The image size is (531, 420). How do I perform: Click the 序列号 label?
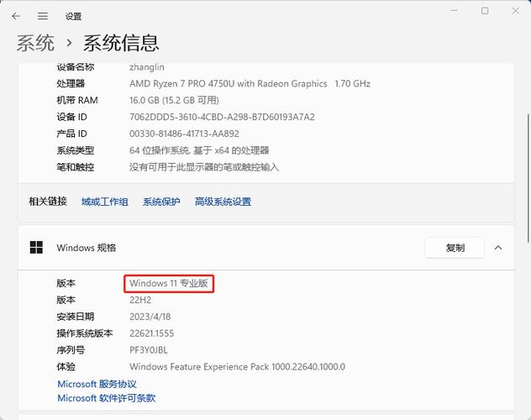pyautogui.click(x=71, y=350)
